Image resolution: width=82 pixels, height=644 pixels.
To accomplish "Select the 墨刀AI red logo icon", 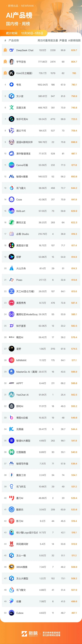I will pyautogui.click(x=11, y=498).
